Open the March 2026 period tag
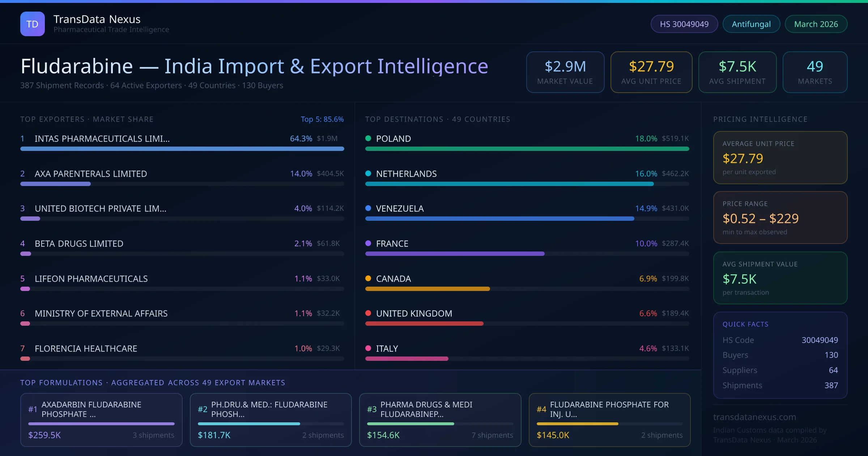Screen dimensions: 868x456 click(x=816, y=24)
